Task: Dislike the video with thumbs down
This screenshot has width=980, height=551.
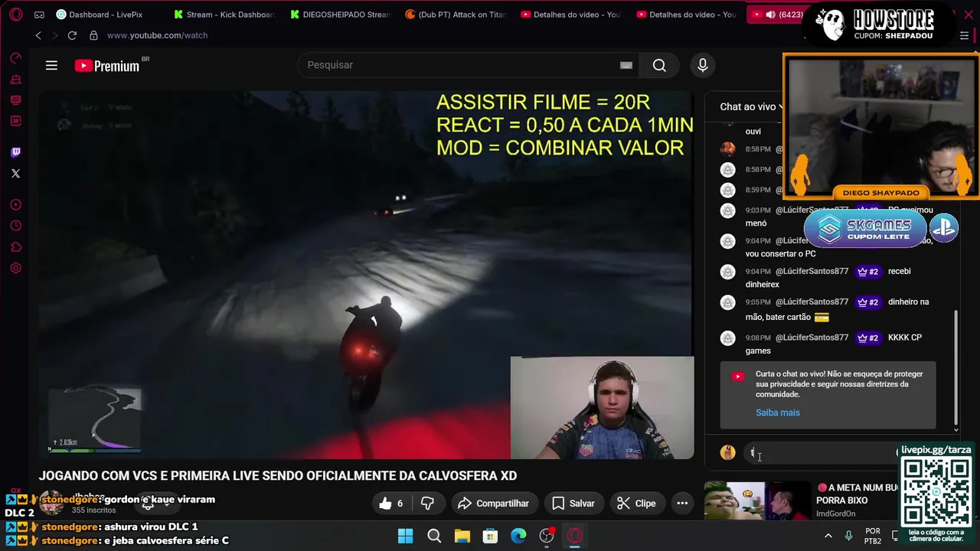Action: coord(427,503)
